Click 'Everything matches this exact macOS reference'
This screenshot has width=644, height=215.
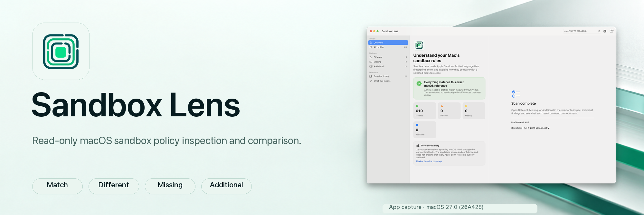pyautogui.click(x=444, y=84)
